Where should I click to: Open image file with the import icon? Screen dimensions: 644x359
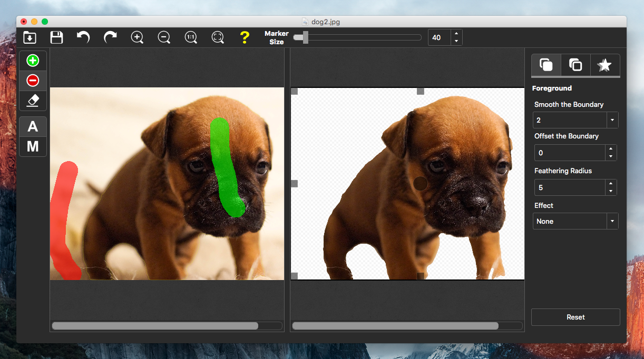(x=30, y=37)
